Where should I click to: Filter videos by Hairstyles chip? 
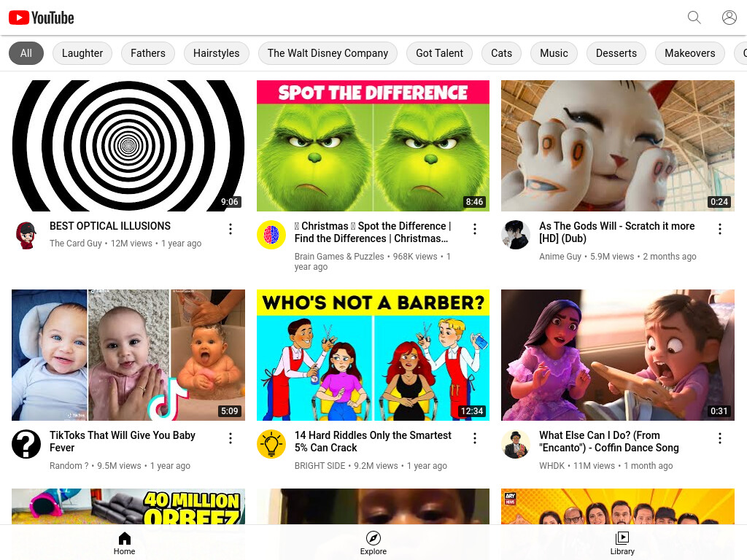(x=216, y=53)
